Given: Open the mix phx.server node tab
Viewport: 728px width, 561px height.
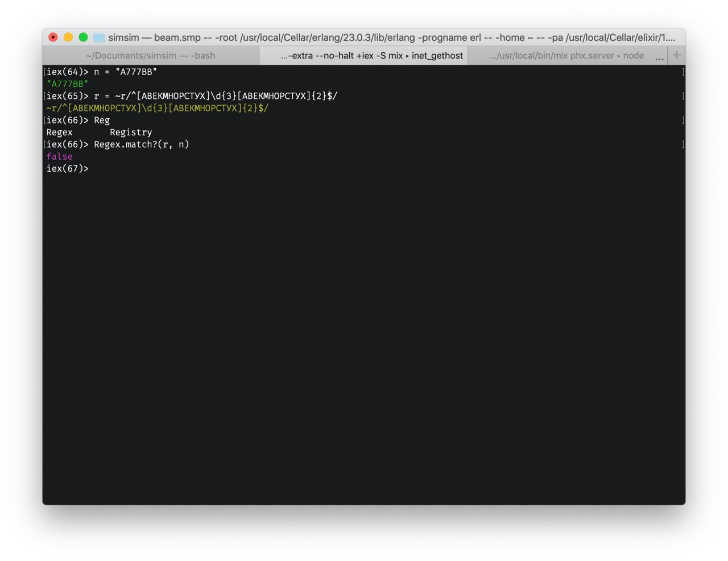Looking at the screenshot, I should coord(566,56).
